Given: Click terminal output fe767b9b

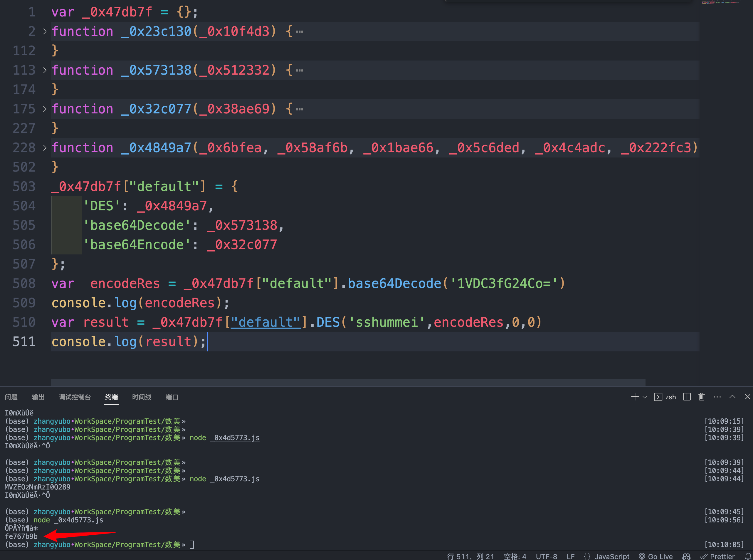Looking at the screenshot, I should pos(21,536).
